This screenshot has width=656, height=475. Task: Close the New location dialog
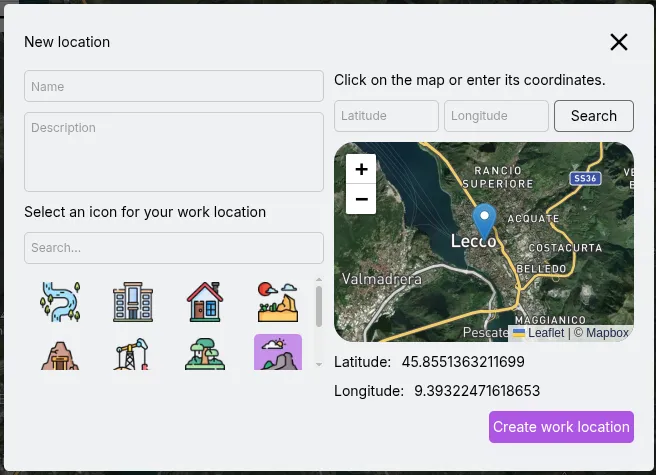[x=619, y=42]
